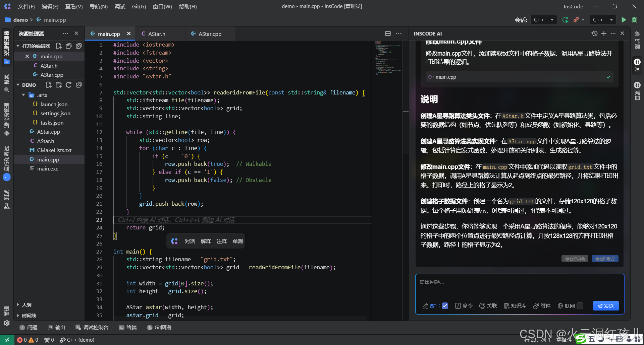Screen dimensions: 644x345
Task: Start debugging with the green bug icon
Action: (x=634, y=20)
